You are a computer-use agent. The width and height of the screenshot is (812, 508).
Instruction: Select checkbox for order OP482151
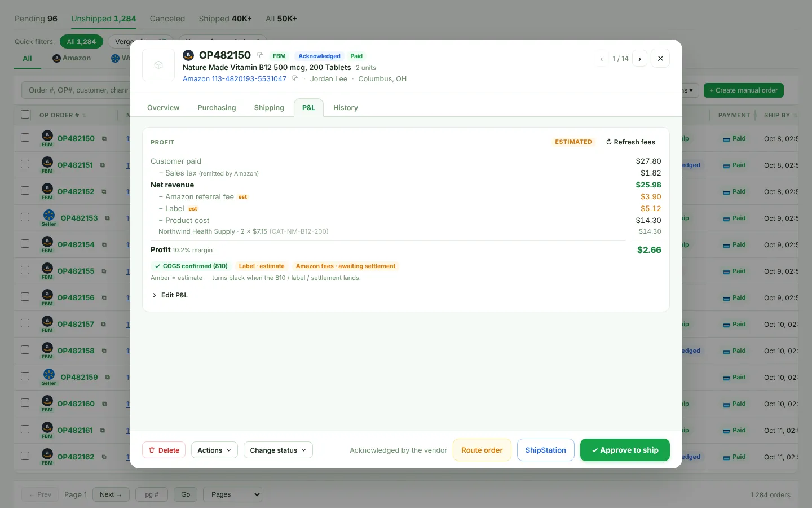click(25, 164)
